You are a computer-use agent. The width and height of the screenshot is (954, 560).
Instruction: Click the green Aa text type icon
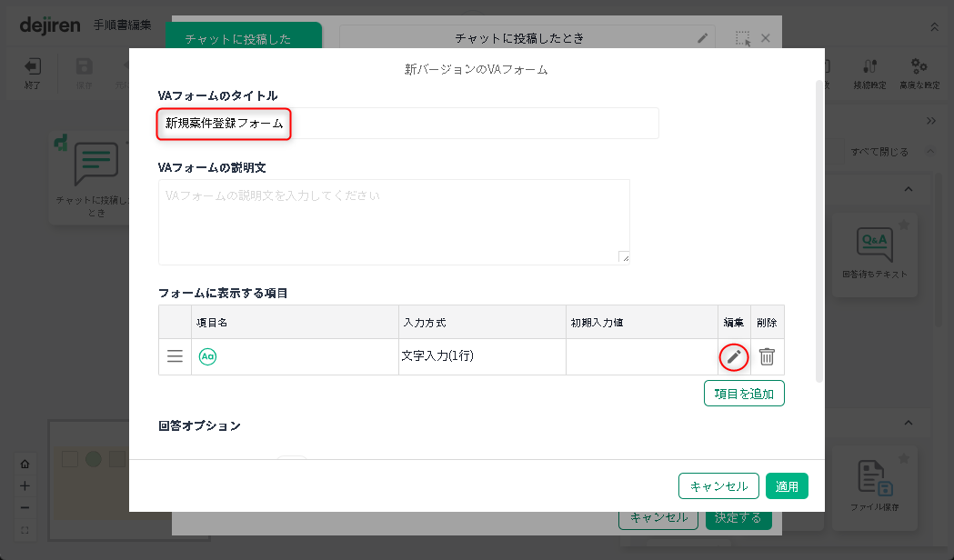click(x=207, y=357)
